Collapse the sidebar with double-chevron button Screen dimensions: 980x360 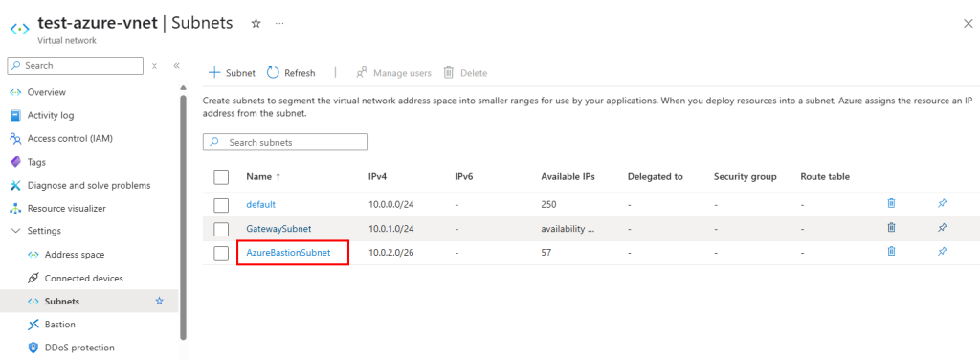tap(176, 66)
